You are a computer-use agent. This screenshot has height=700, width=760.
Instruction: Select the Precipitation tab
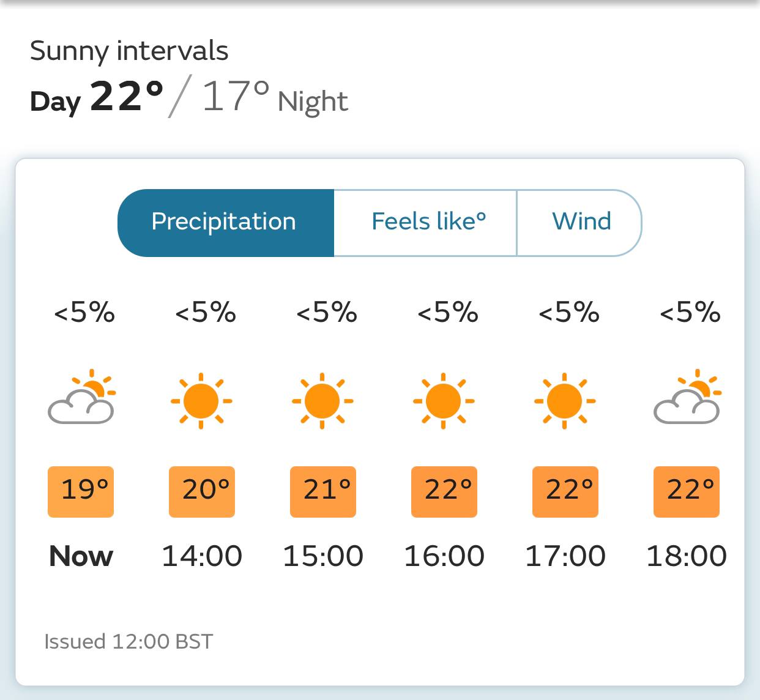tap(226, 223)
